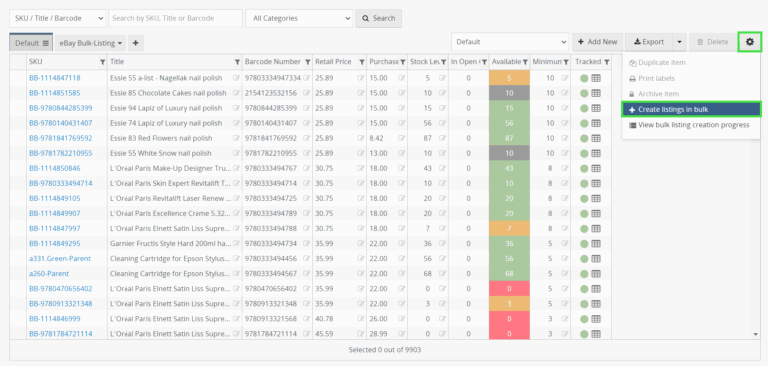Screen dimensions: 768x366
Task: Open Default view hamburger menu
Action: tap(46, 43)
